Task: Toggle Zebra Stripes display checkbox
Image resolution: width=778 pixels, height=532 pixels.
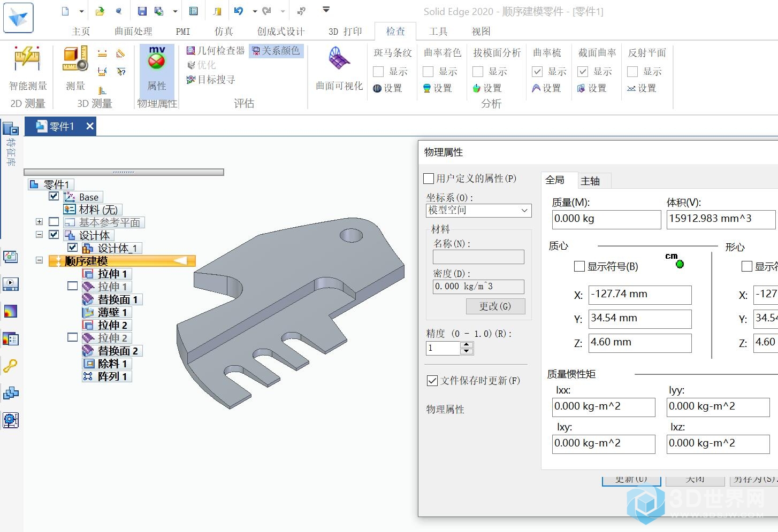Action: pos(378,72)
